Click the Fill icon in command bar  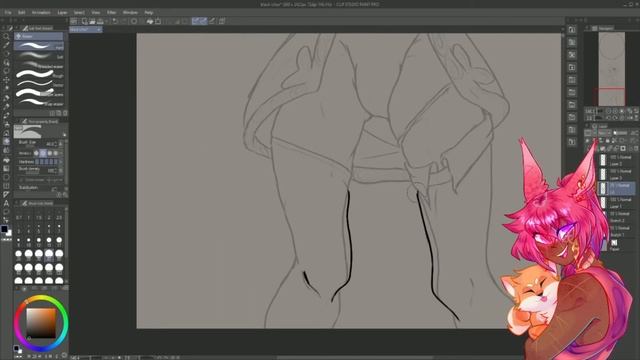coord(150,21)
